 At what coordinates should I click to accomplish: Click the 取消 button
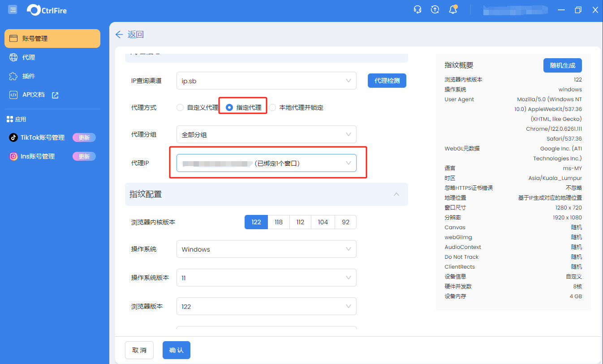pos(139,350)
